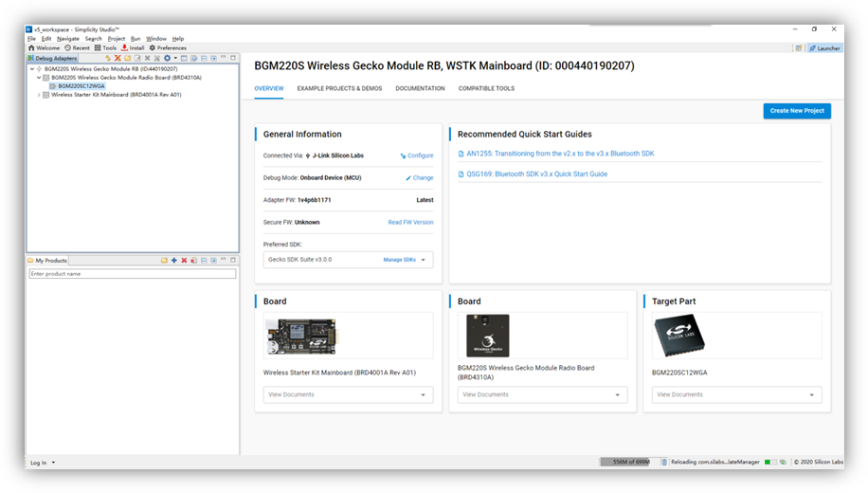Screen dimensions: 868x493
Task: Open the Navigate menu
Action: click(x=68, y=39)
